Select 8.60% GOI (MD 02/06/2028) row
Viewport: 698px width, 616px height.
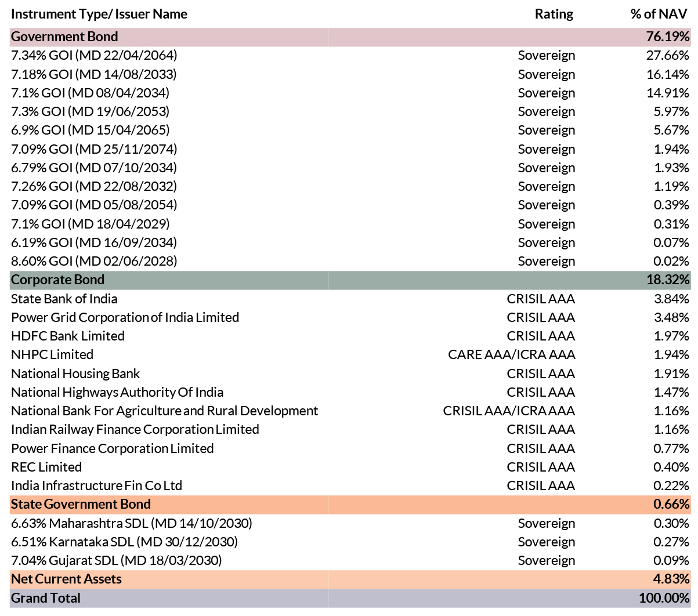point(350,262)
